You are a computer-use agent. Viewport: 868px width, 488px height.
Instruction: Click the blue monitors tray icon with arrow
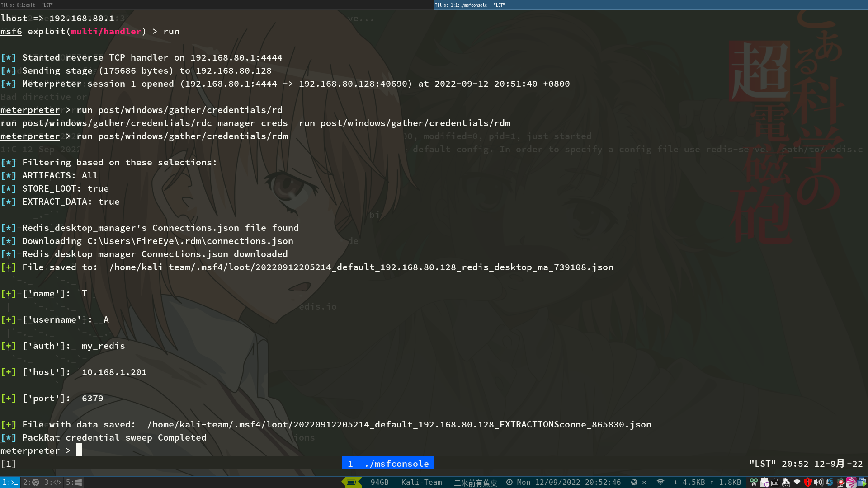(x=862, y=483)
